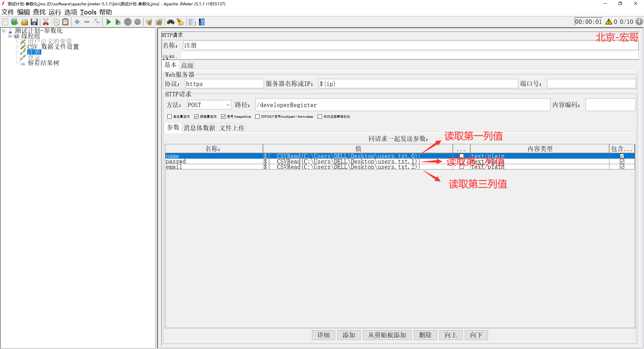This screenshot has width=644, height=349.
Task: Stop the test with STOP sign icon
Action: [x=128, y=22]
